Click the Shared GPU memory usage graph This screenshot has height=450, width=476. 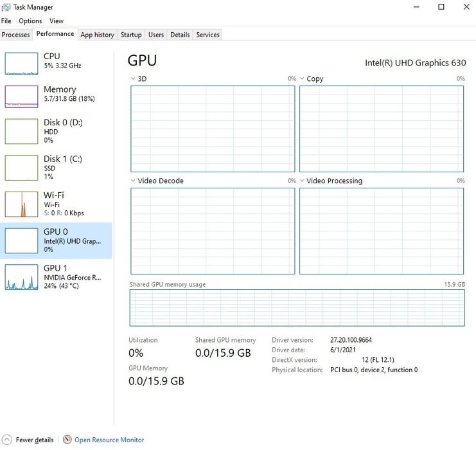point(297,308)
